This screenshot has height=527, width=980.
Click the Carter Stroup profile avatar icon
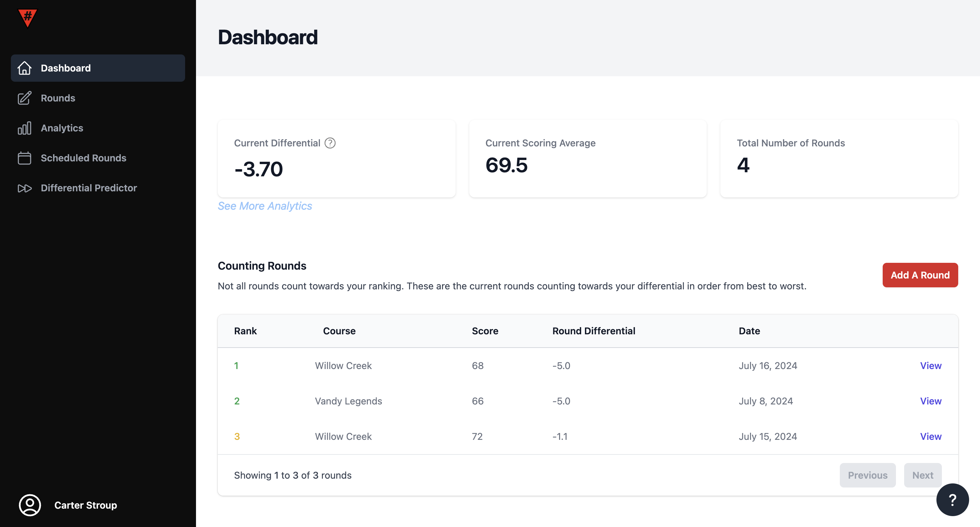coord(30,505)
